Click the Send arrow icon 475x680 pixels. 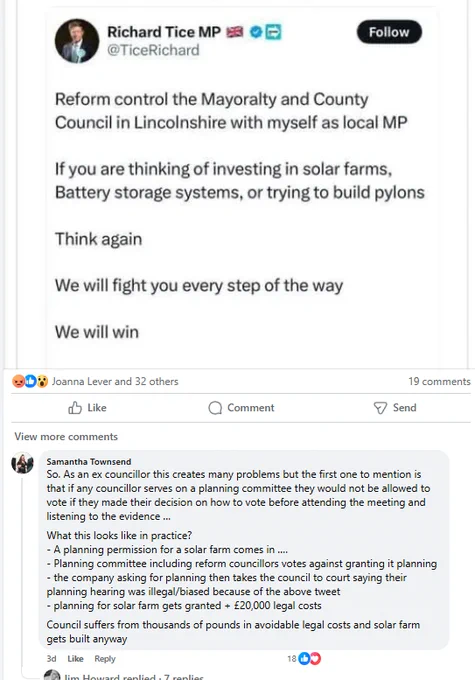coord(380,408)
